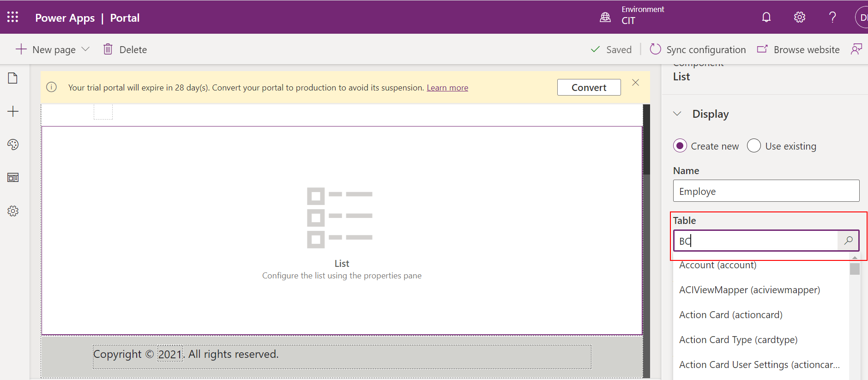
Task: Click the feedback person icon
Action: point(856,49)
